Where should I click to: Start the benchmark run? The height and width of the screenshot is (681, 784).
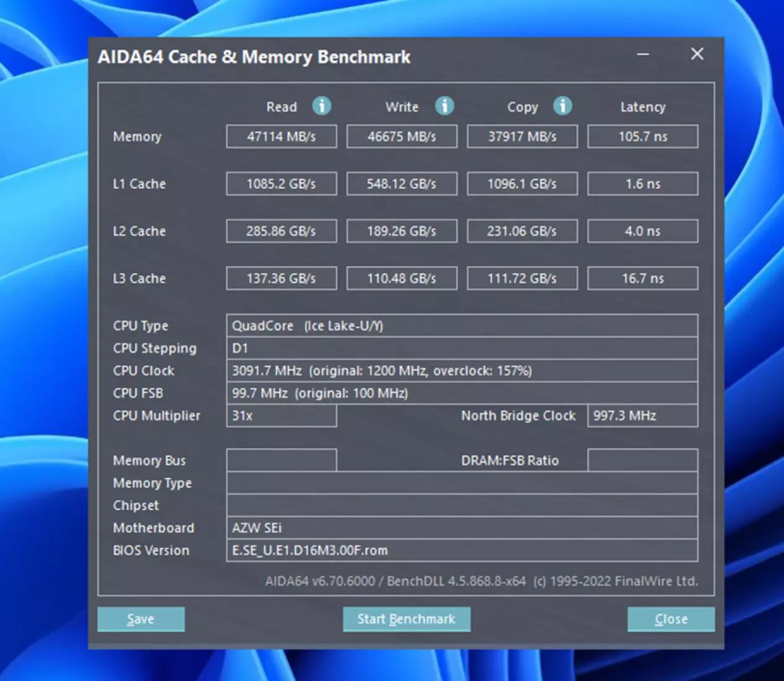[x=407, y=619]
